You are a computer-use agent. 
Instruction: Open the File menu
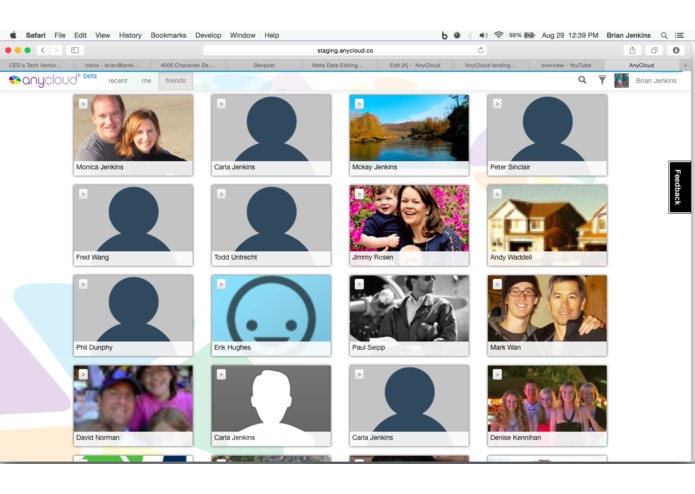click(x=60, y=35)
